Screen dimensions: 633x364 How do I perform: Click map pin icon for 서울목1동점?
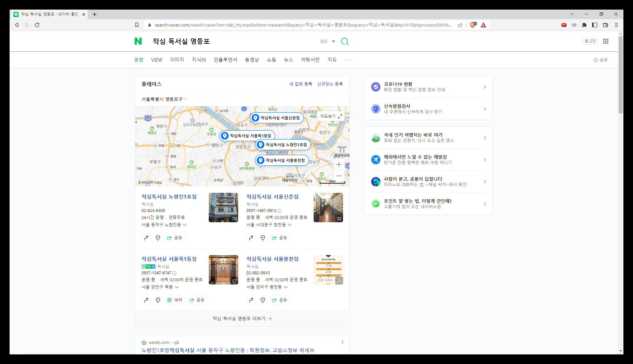[158, 300]
